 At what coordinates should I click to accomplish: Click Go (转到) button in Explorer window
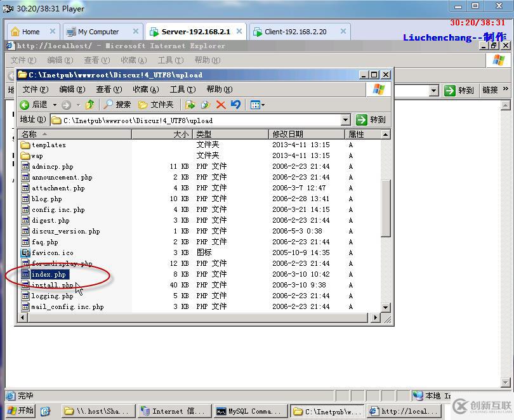point(371,120)
